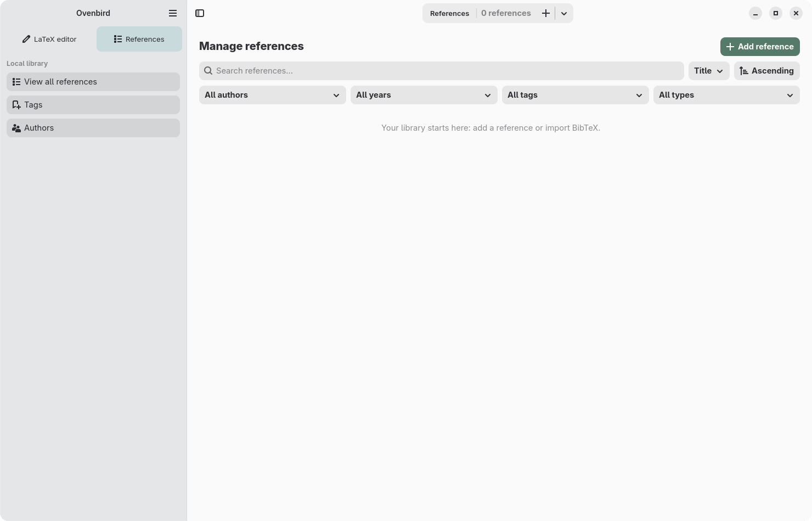Open the hamburger main menu
This screenshot has height=521, width=812.
pos(173,13)
